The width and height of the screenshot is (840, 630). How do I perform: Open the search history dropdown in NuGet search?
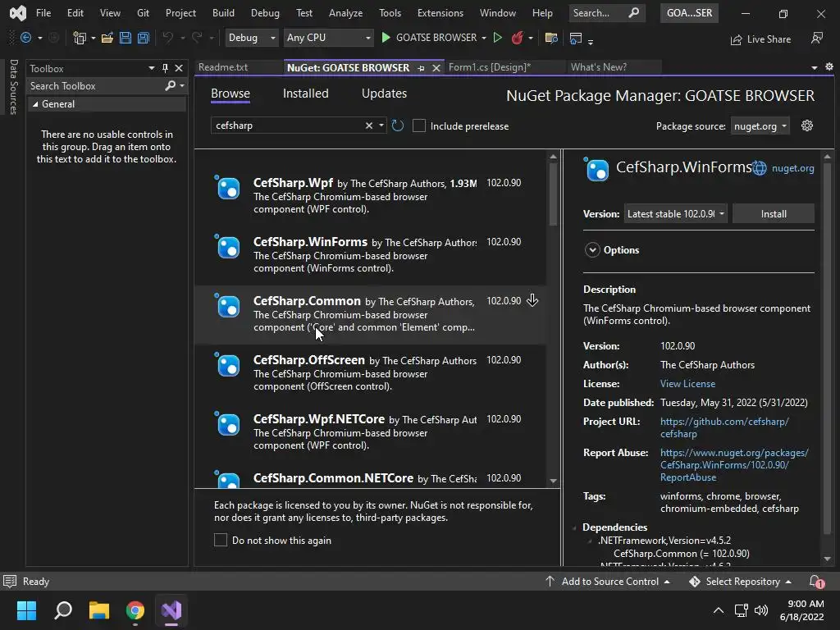click(381, 126)
